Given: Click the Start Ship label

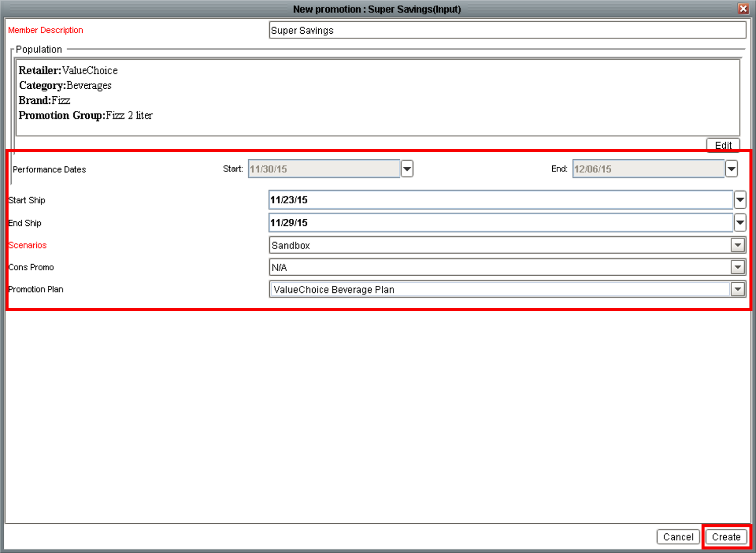Looking at the screenshot, I should 27,200.
